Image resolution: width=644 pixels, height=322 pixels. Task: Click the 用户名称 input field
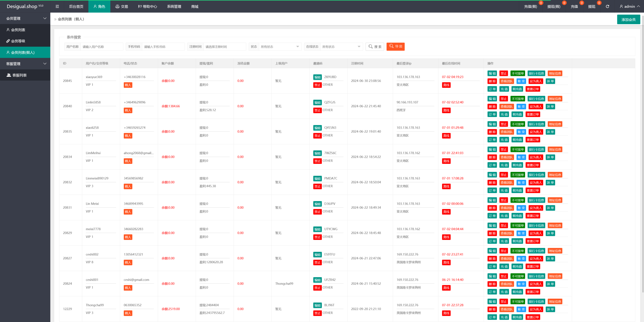coord(101,47)
